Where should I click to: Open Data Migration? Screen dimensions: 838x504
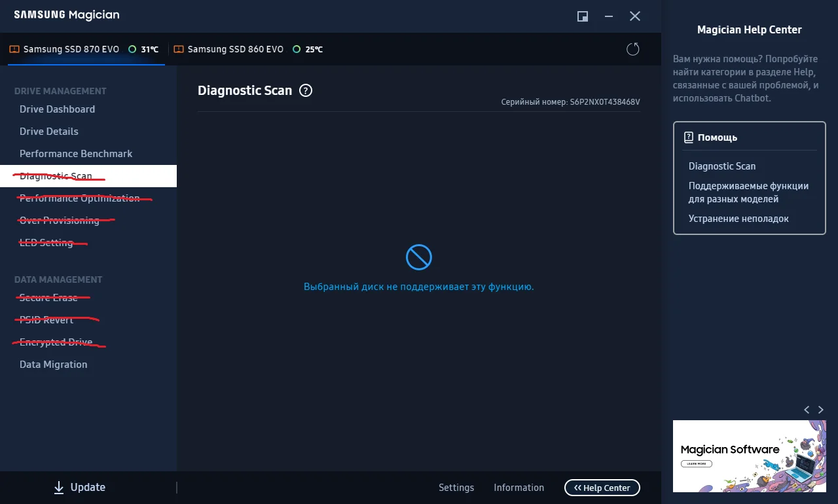(54, 365)
